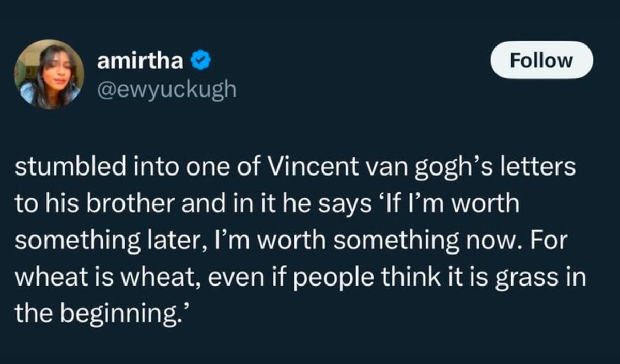Click the @ewyuckugh handle
The image size is (620, 364).
pos(166,89)
